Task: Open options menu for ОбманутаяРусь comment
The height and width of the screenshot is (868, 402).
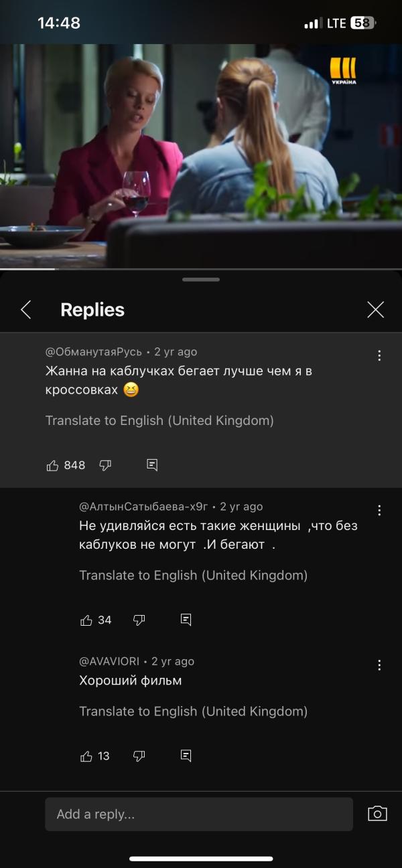Action: (379, 355)
